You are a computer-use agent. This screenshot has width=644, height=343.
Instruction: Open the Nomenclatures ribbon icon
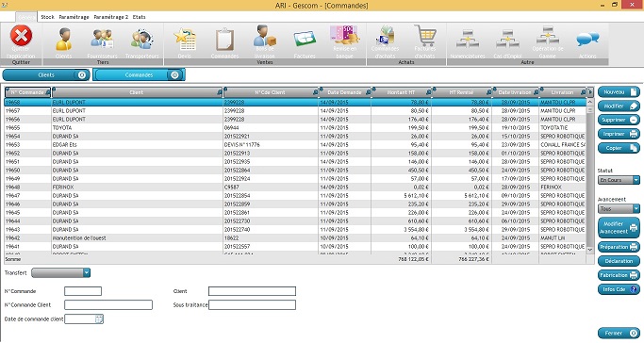(468, 40)
